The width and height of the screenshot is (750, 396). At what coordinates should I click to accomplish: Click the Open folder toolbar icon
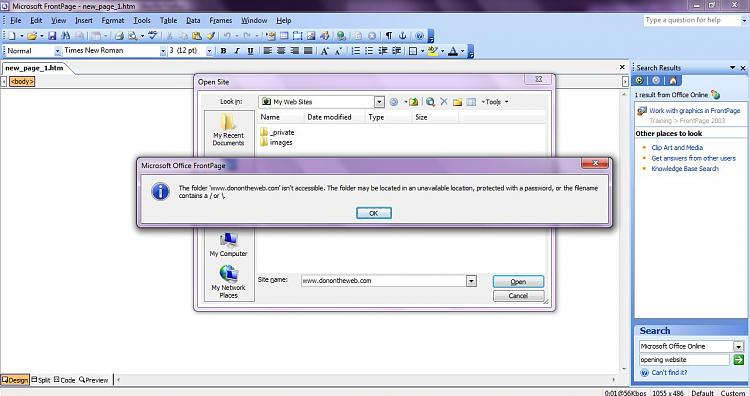point(32,36)
